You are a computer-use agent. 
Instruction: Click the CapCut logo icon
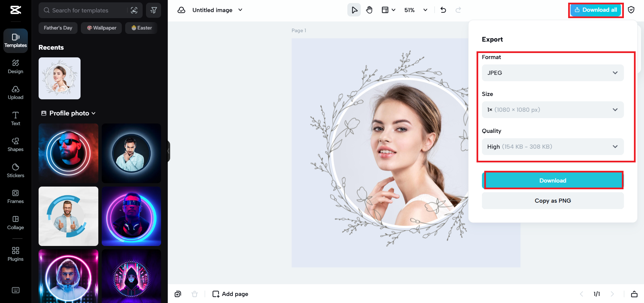coord(15,10)
